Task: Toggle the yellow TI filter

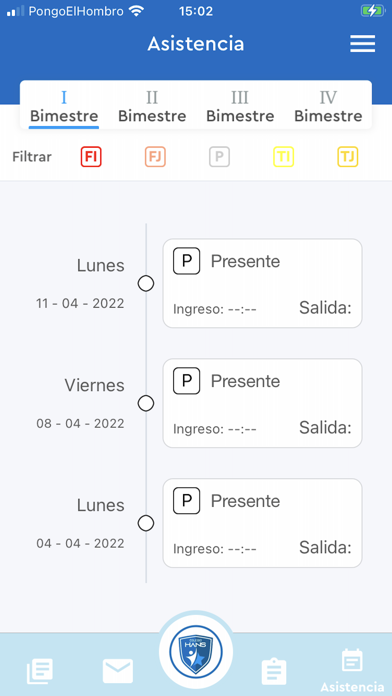Action: coord(283,157)
